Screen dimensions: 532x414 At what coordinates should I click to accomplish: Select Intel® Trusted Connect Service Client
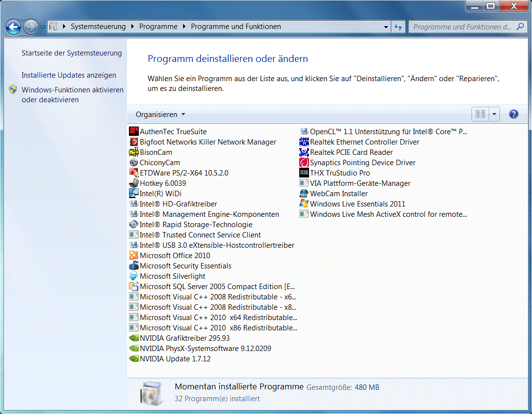pyautogui.click(x=195, y=235)
